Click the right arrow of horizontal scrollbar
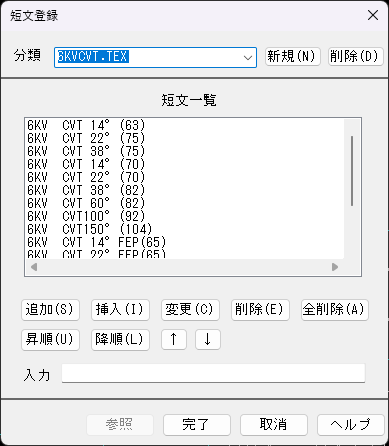The height and width of the screenshot is (446, 389). pos(335,267)
